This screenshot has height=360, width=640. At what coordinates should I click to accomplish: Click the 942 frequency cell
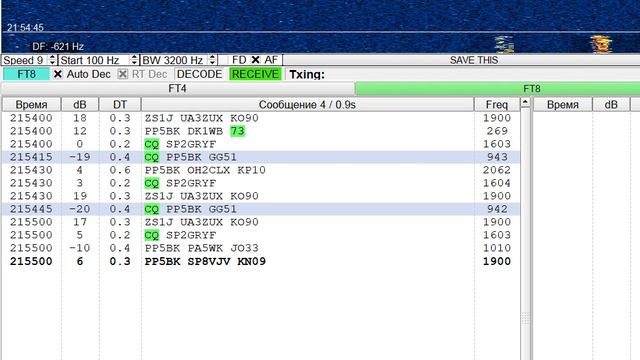point(497,209)
